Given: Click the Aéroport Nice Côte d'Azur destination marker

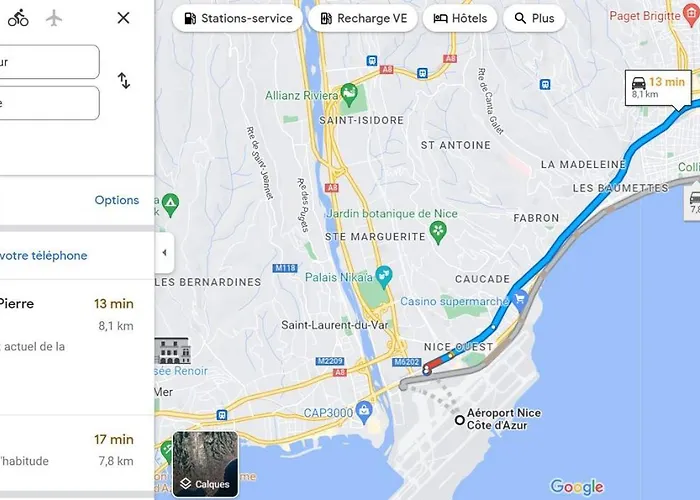Looking at the screenshot, I should pos(460,420).
